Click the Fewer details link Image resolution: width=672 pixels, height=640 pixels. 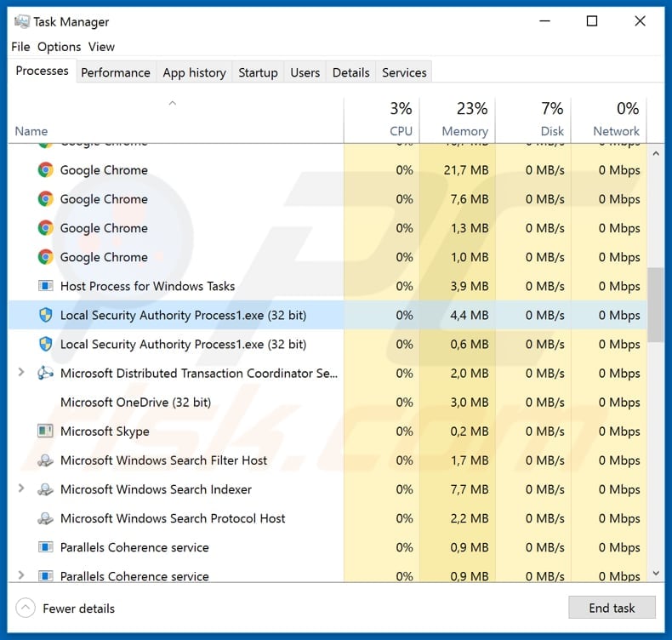coord(79,609)
